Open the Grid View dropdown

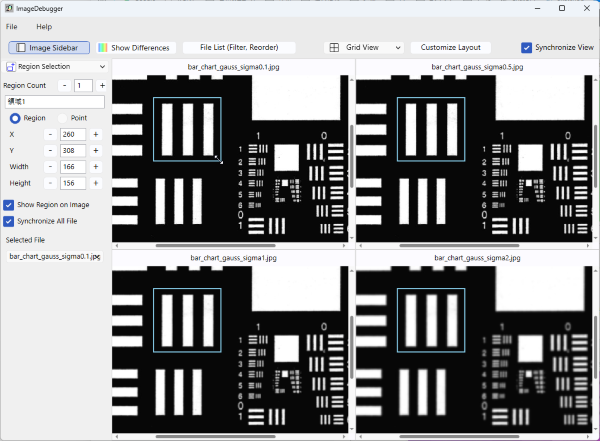pos(365,47)
